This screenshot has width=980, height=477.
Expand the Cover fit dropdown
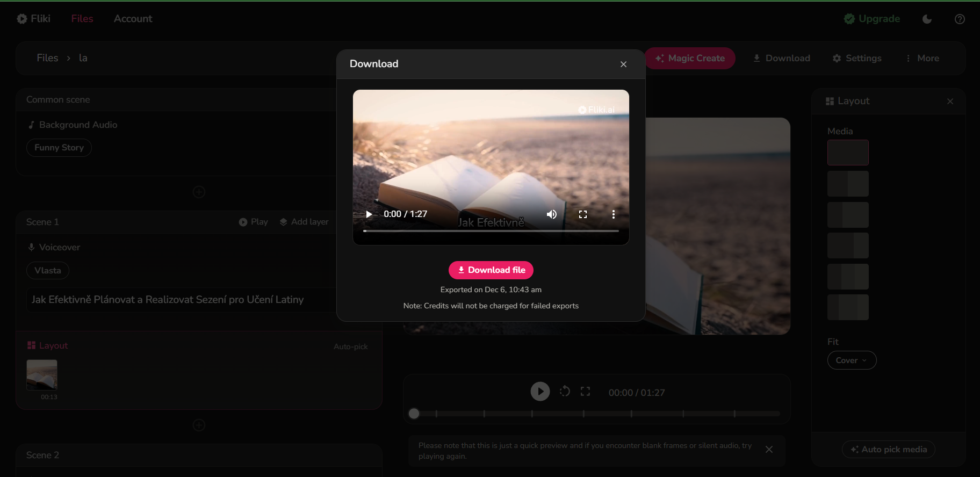(x=852, y=360)
